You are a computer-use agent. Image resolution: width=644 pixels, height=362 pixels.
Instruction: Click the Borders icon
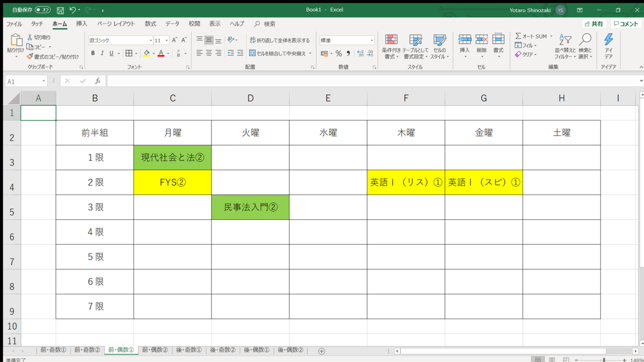(x=129, y=53)
